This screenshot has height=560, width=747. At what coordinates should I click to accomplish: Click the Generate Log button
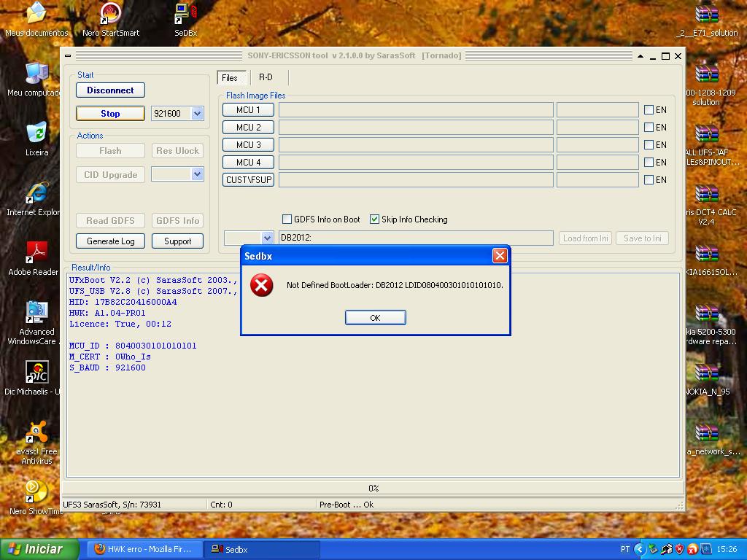111,241
